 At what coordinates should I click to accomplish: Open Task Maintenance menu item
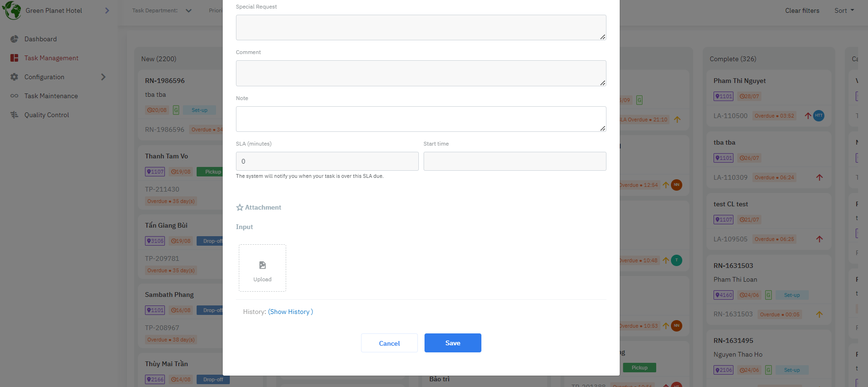51,96
